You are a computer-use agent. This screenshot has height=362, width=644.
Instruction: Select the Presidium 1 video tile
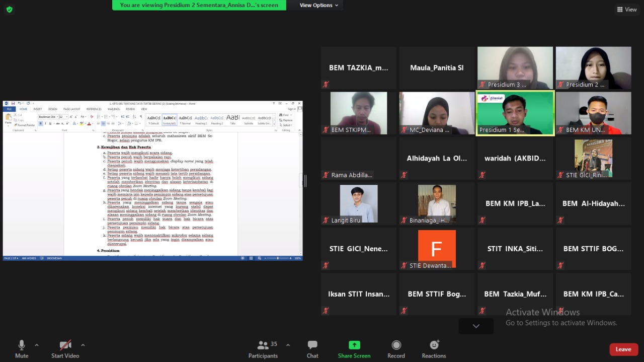515,113
